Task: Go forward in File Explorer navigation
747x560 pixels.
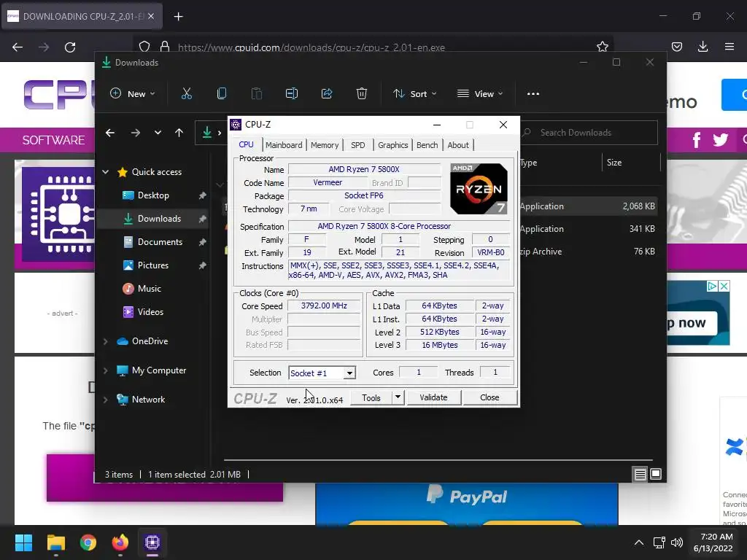Action: point(135,133)
